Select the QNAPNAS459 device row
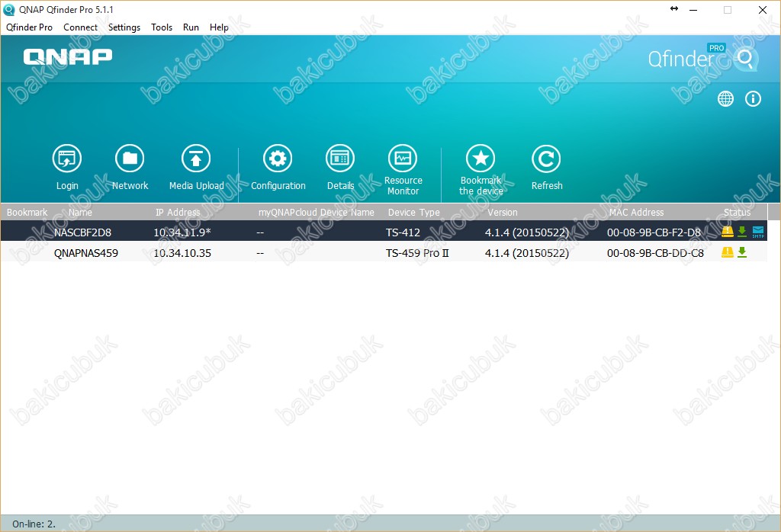781x532 pixels. point(384,253)
